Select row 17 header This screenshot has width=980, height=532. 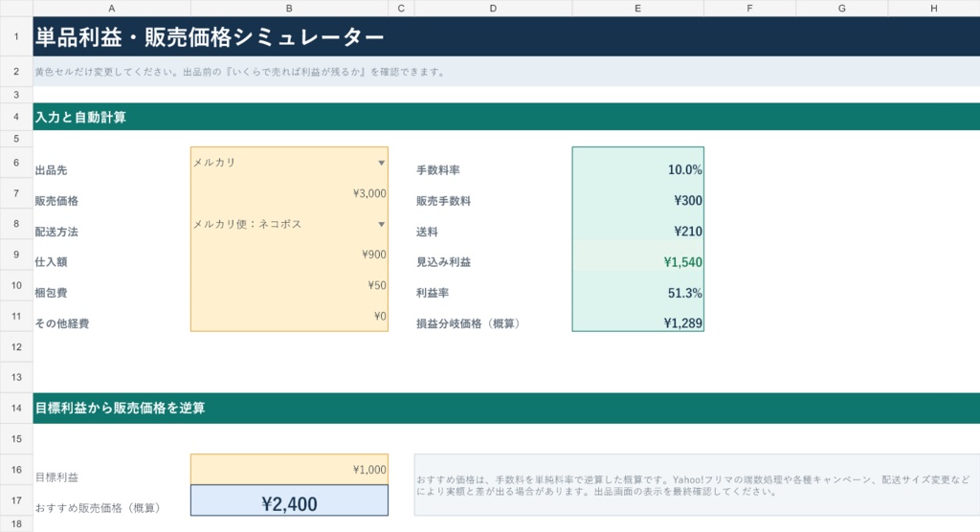pos(16,500)
